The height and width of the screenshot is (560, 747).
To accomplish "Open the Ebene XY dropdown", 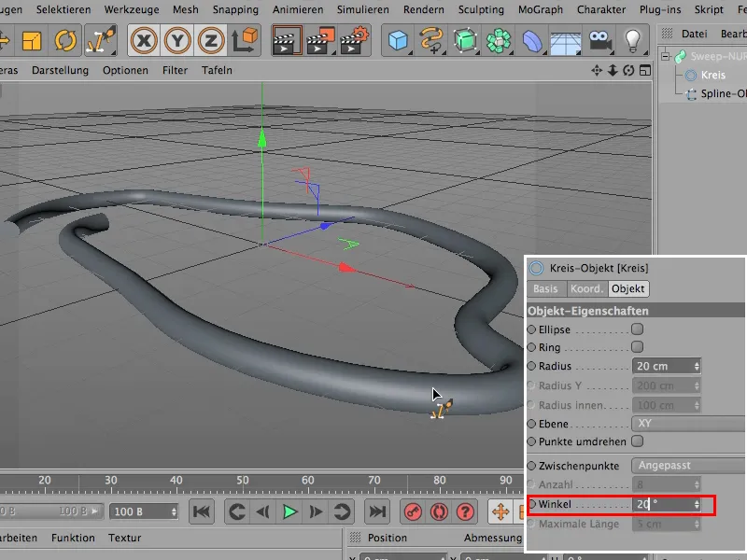I will 688,424.
